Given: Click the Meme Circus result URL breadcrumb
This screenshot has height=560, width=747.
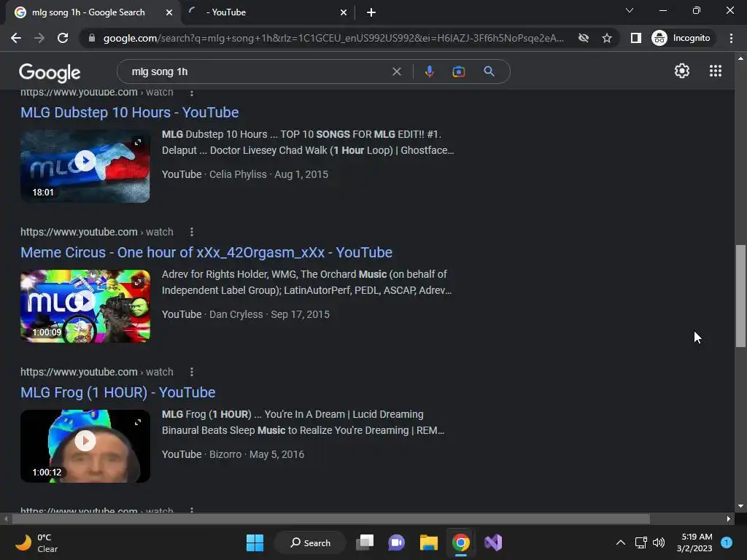Looking at the screenshot, I should click(x=97, y=232).
